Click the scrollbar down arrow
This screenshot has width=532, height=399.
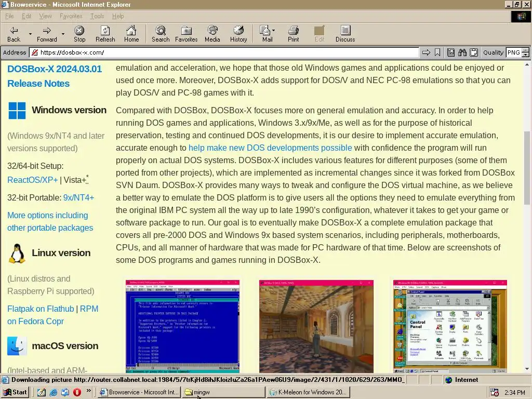pos(527,369)
